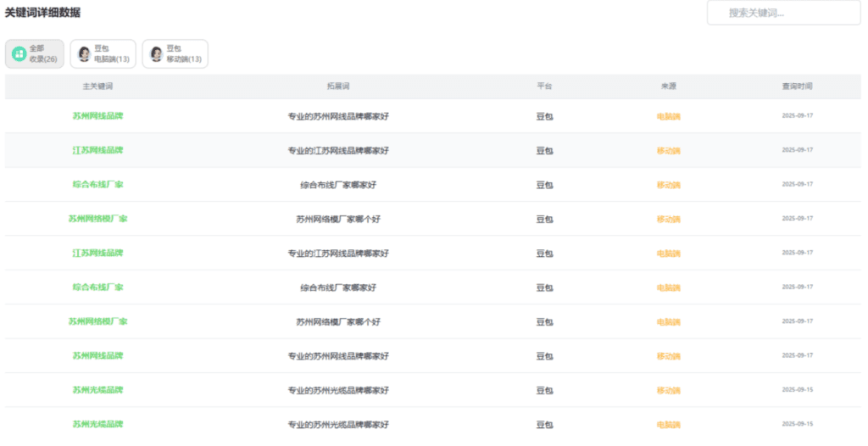Image resolution: width=868 pixels, height=446 pixels.
Task: Open 综合布线厂家 keyword in the 电脑端 row
Action: tap(97, 287)
